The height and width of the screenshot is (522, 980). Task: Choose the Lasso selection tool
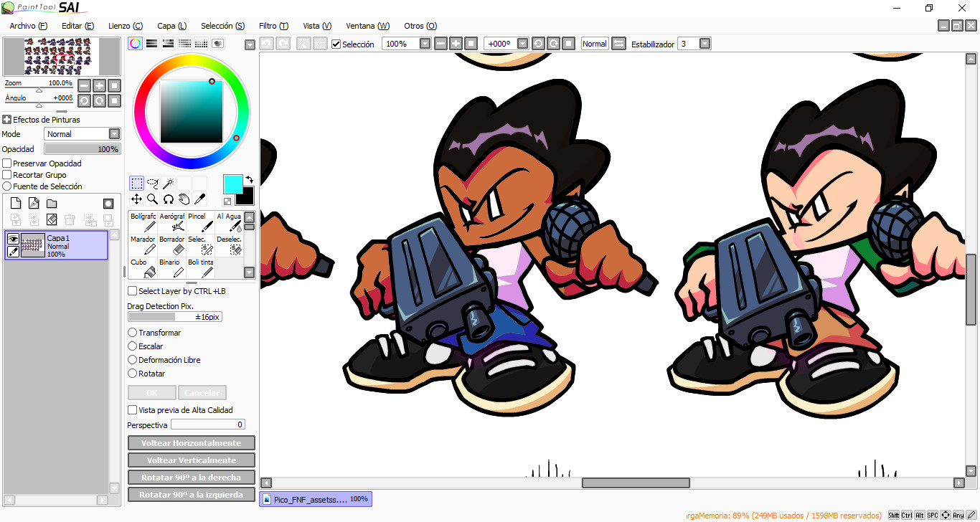pyautogui.click(x=152, y=184)
